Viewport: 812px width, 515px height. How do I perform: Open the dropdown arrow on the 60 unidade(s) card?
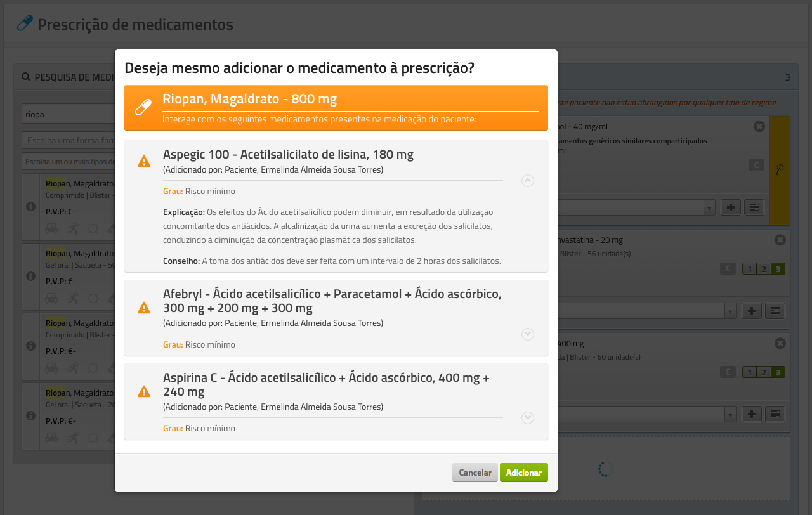pos(730,414)
